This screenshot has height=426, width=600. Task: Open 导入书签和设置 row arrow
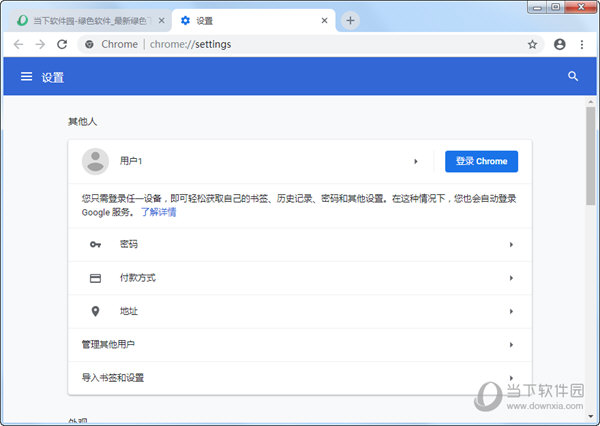click(x=511, y=378)
